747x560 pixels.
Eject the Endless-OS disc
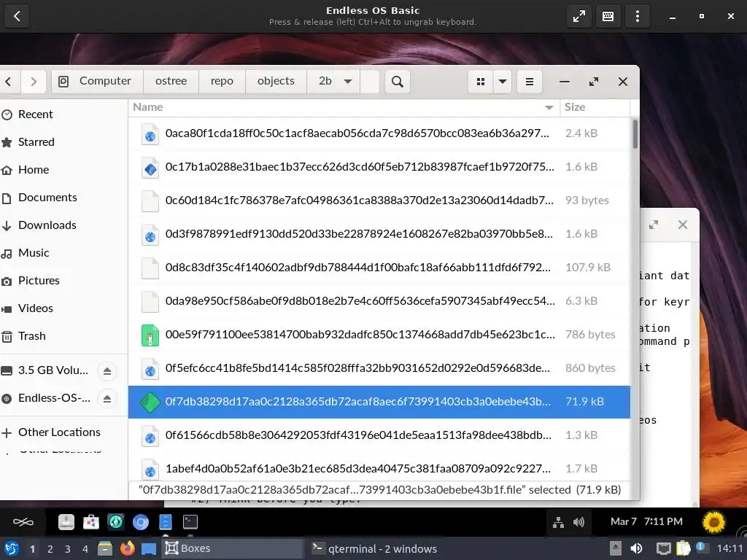point(107,398)
